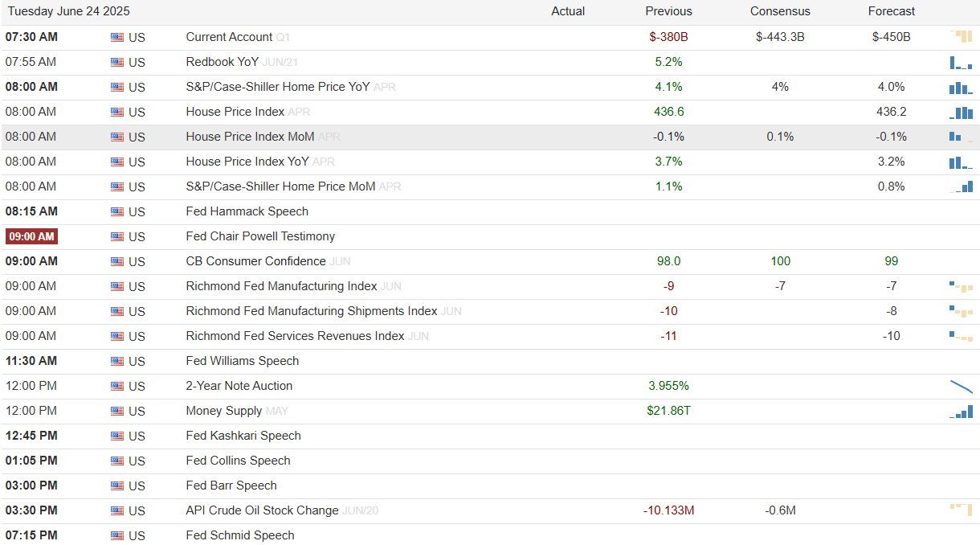Click the US flag beside Fed Hammack Speech
This screenshot has width=980, height=545.
(117, 211)
